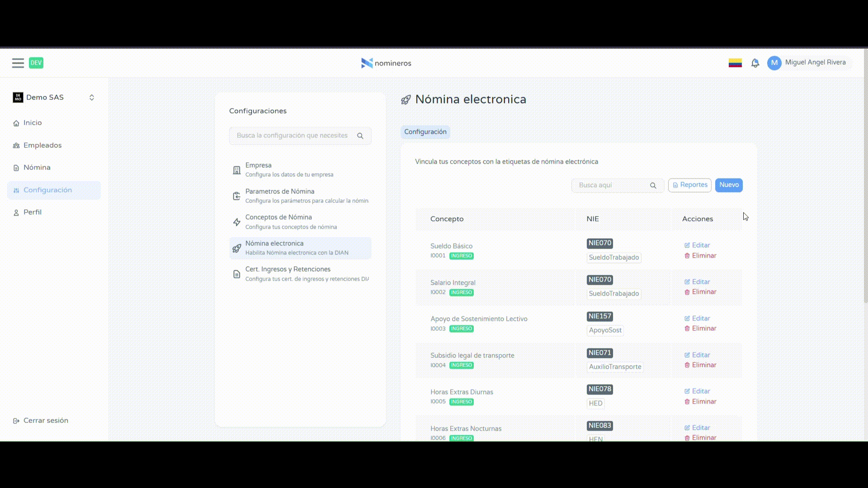This screenshot has height=488, width=868.
Task: Go to Nómina in the sidebar
Action: coord(37,168)
